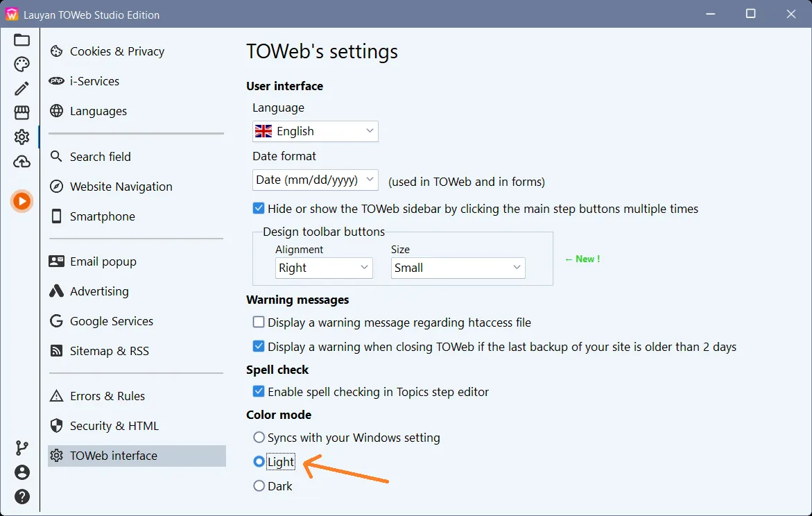Screen dimensions: 812x516
Task: Click the UK flag in Language dropdown
Action: [x=264, y=131]
